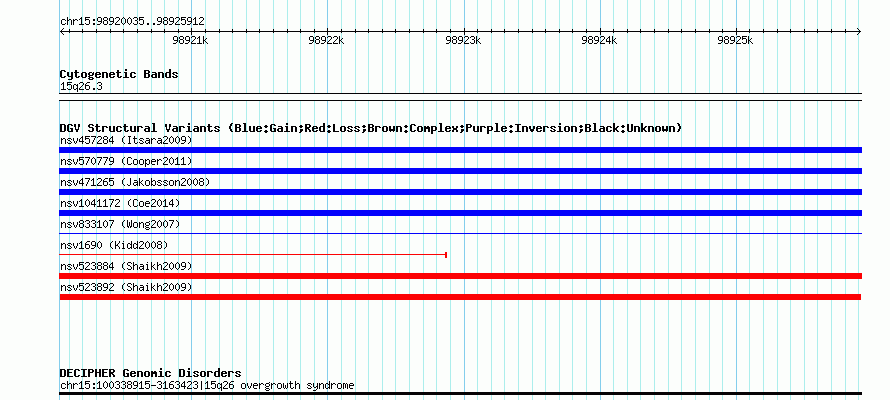Screen dimensions: 890x400
Task: Click the 98921k ruler tick label
Action: pyautogui.click(x=191, y=41)
